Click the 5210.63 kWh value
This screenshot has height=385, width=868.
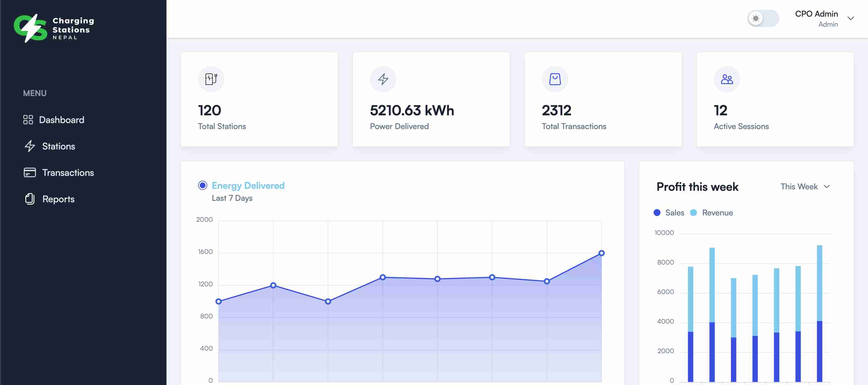412,110
